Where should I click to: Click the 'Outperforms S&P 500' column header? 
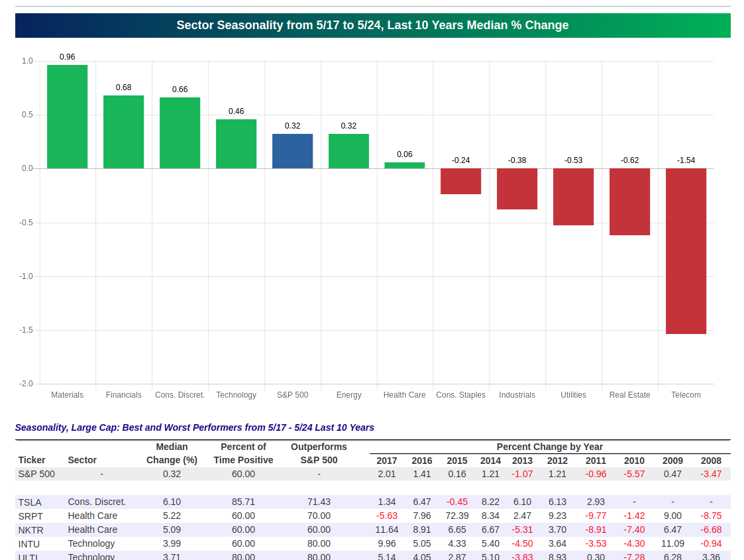tap(319, 453)
